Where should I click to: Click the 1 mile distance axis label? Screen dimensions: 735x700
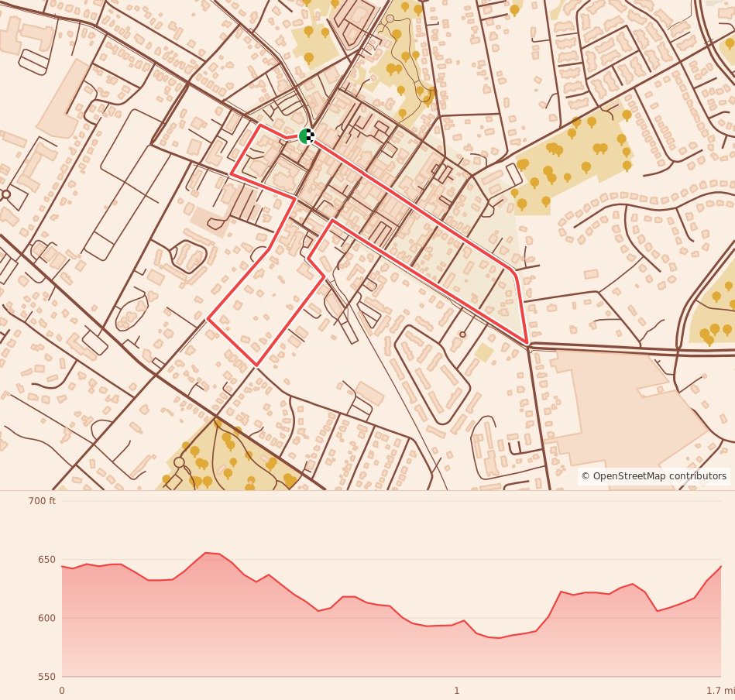pos(456,691)
